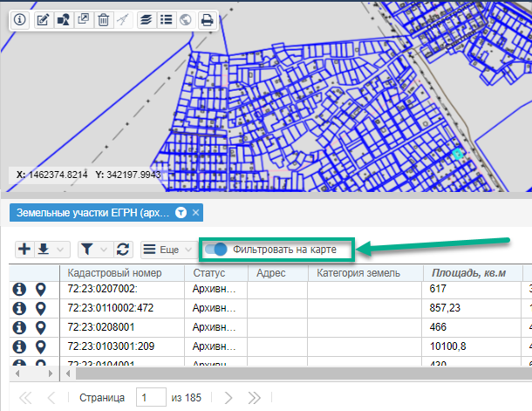
Task: Click the download export button
Action: (x=44, y=250)
